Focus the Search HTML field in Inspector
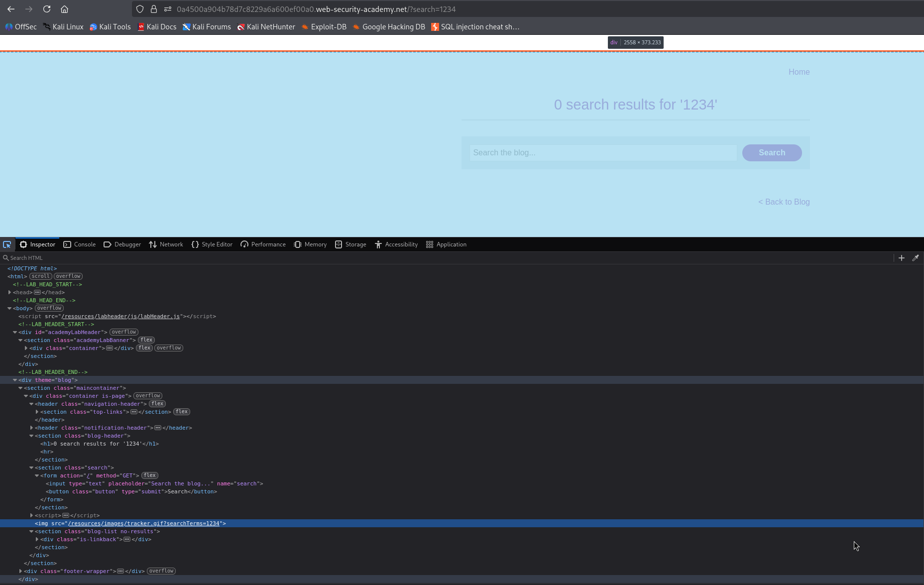Image resolution: width=924 pixels, height=585 pixels. pos(448,258)
